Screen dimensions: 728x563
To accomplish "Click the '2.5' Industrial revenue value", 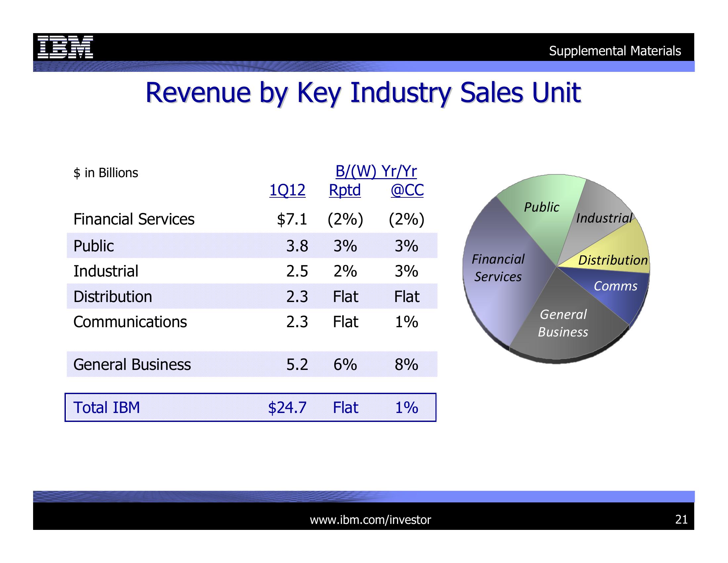I will pyautogui.click(x=297, y=271).
